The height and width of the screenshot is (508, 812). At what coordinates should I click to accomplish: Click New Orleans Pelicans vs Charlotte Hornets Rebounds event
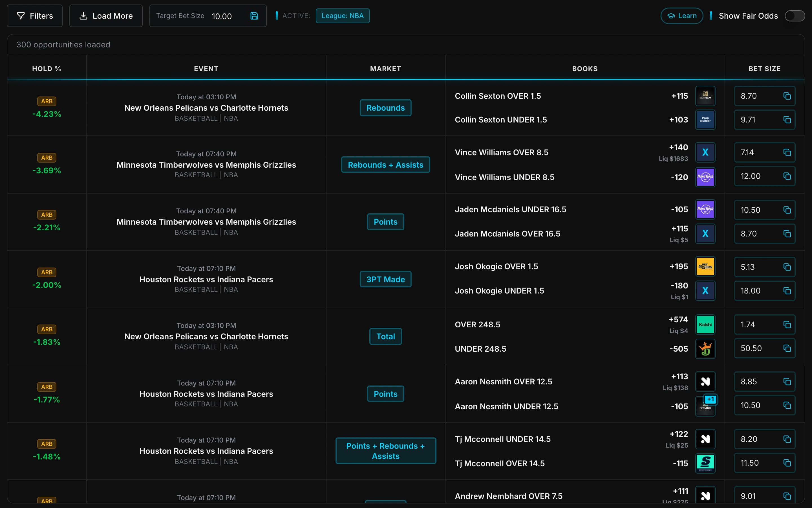coord(206,108)
